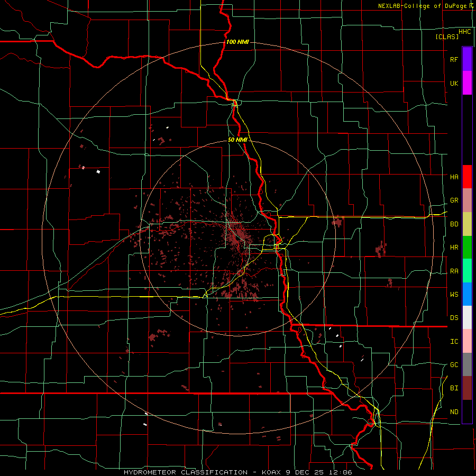The image size is (476, 476).
Task: Click the blue WS legend color swatch
Action: 467,294
